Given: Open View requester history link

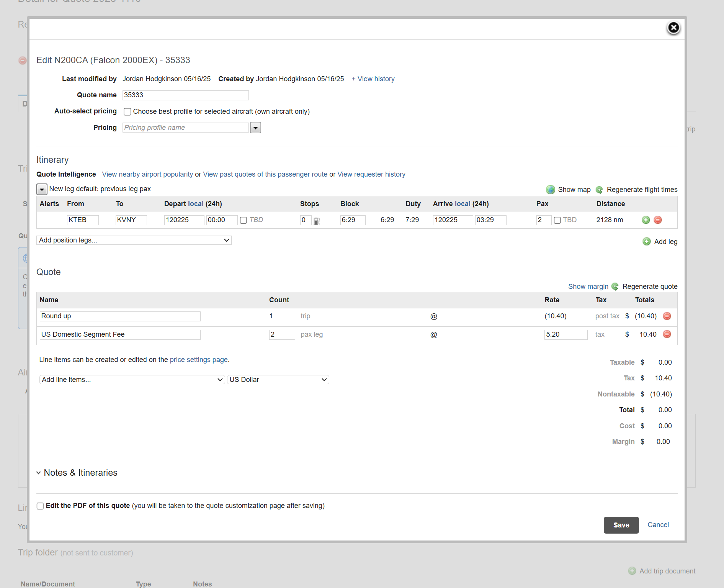Looking at the screenshot, I should [x=371, y=174].
